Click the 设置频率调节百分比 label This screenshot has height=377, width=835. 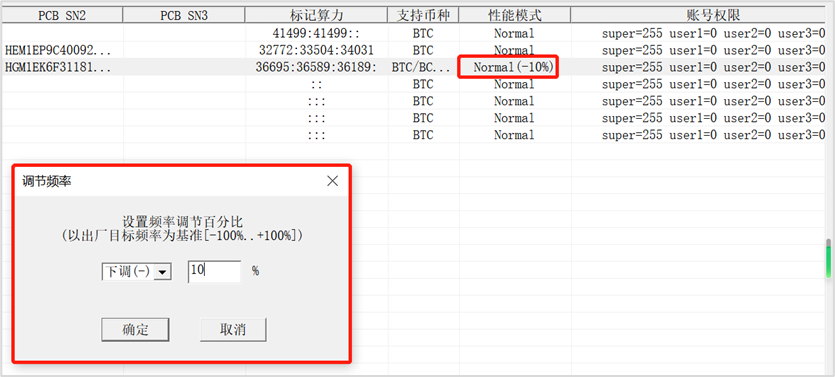click(183, 222)
